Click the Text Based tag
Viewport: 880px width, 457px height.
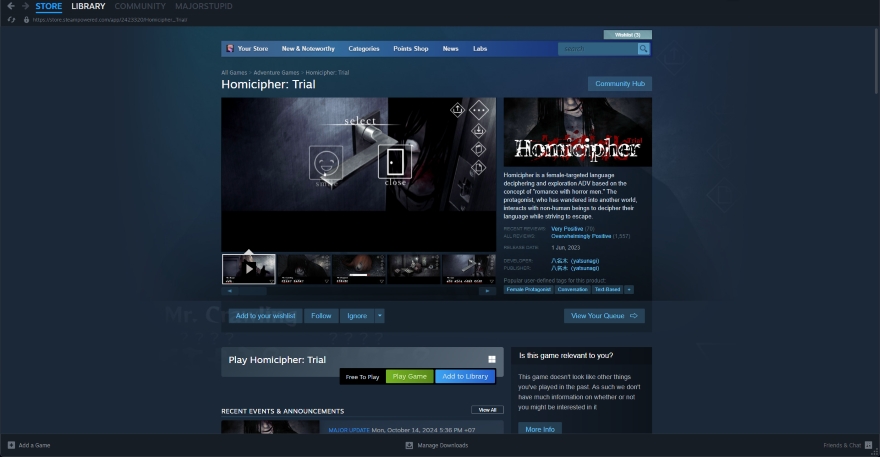click(607, 290)
